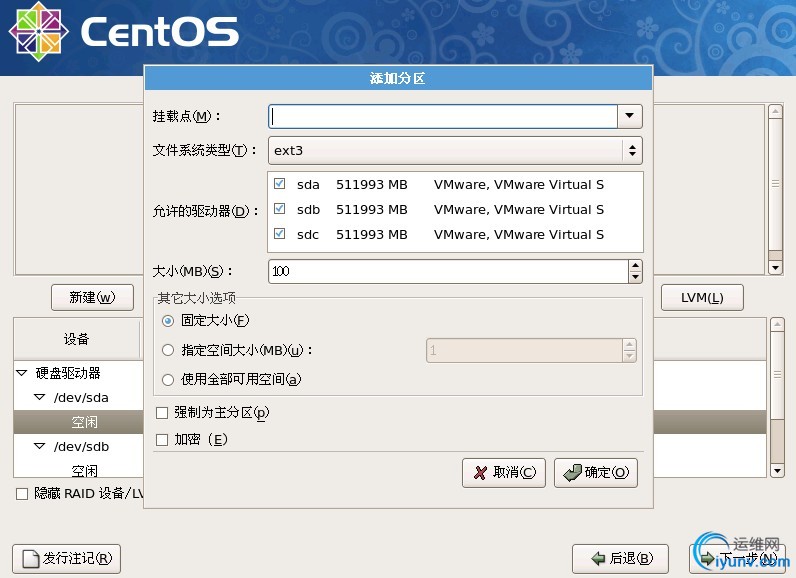Click down arrow of device list scrollbar
The width and height of the screenshot is (796, 578).
click(x=777, y=471)
